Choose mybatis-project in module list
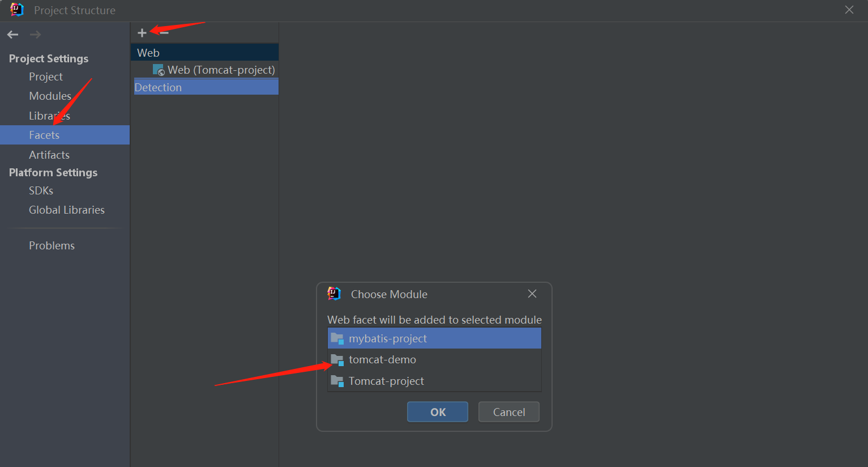Image resolution: width=868 pixels, height=467 pixels. point(434,338)
